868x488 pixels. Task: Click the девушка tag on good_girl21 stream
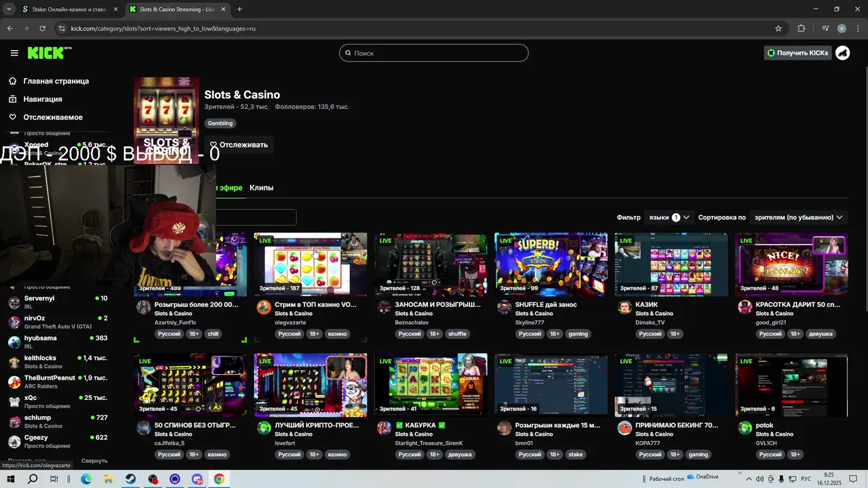[x=820, y=333]
